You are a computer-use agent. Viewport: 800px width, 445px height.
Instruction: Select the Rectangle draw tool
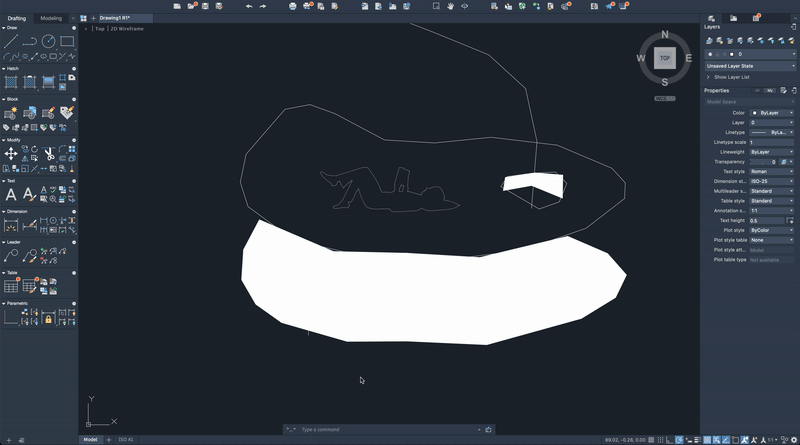tap(67, 41)
